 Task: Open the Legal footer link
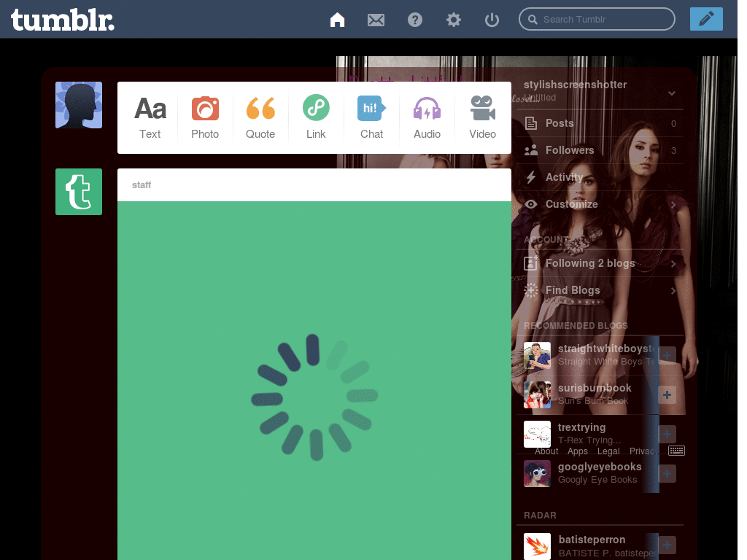tap(608, 451)
